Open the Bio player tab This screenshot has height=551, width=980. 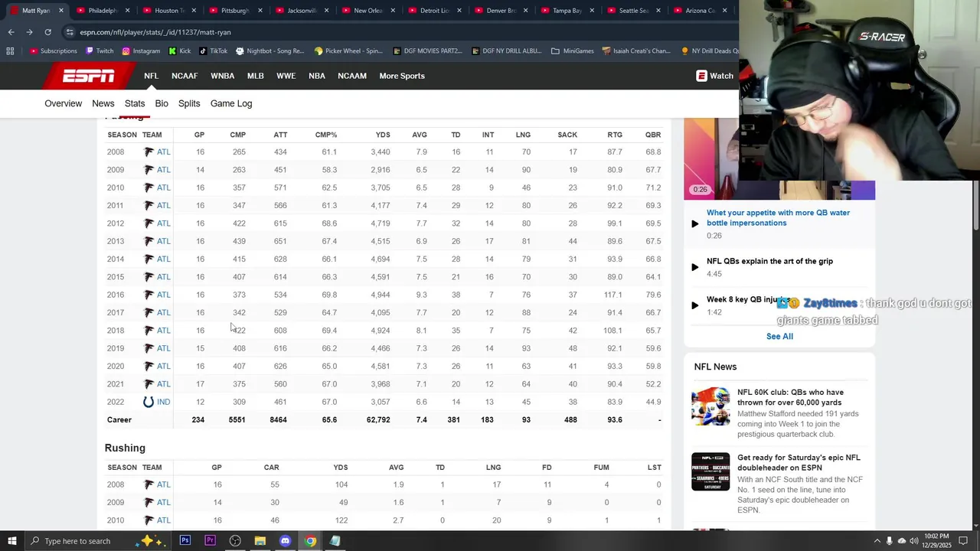pos(162,103)
